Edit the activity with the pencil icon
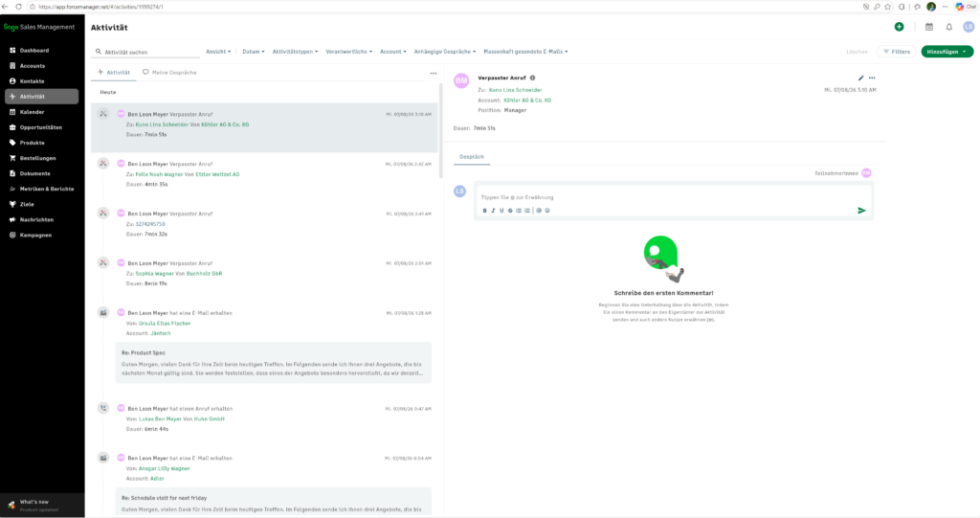The width and height of the screenshot is (980, 518). [x=860, y=79]
